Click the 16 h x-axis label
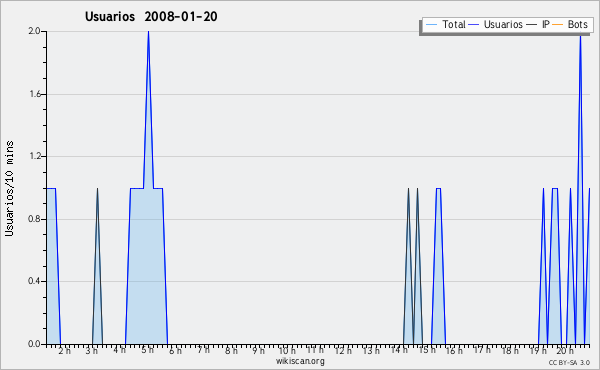The image size is (600, 370). (454, 350)
